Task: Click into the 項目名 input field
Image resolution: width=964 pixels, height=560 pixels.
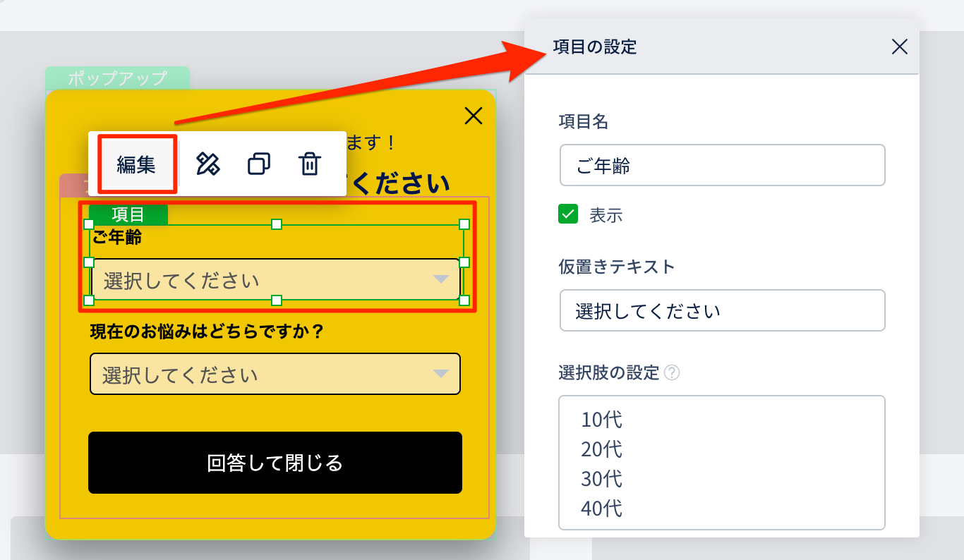Action: (722, 166)
